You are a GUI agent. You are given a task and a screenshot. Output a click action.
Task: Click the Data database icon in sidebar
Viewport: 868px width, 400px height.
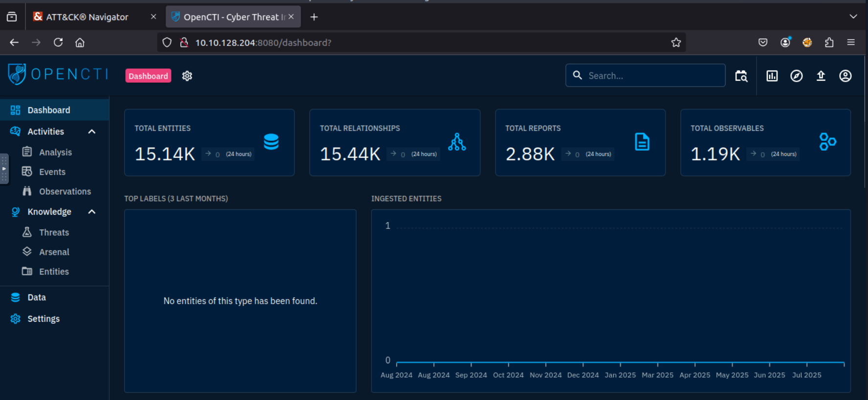(x=16, y=297)
